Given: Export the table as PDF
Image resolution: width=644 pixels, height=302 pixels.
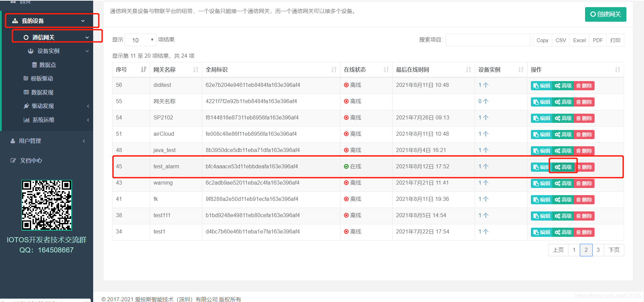Looking at the screenshot, I should pos(598,40).
